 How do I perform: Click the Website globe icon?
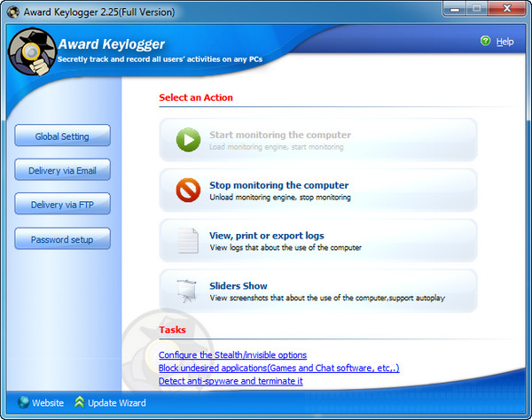(23, 403)
